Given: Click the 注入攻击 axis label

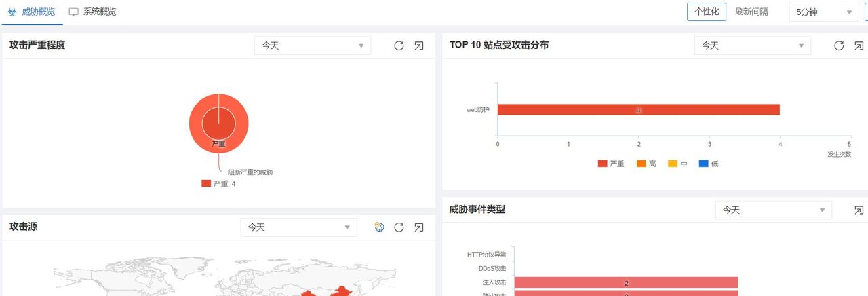Looking at the screenshot, I should coord(494,282).
